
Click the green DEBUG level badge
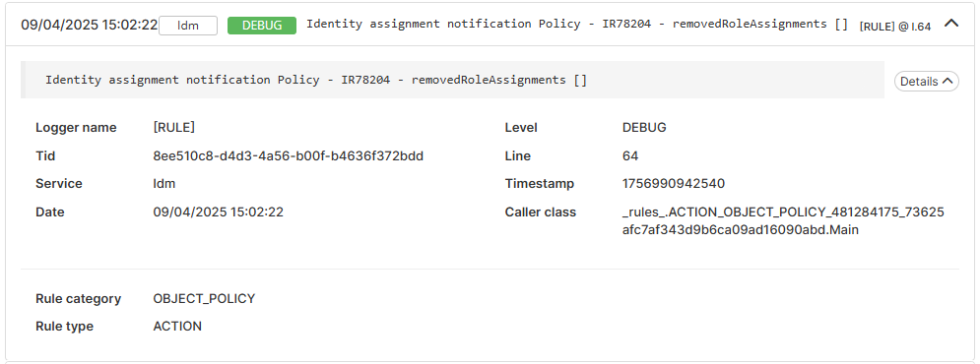pos(262,26)
